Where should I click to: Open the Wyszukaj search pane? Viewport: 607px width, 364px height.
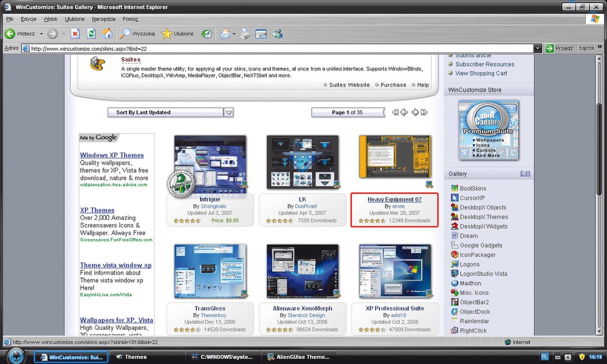[x=137, y=34]
